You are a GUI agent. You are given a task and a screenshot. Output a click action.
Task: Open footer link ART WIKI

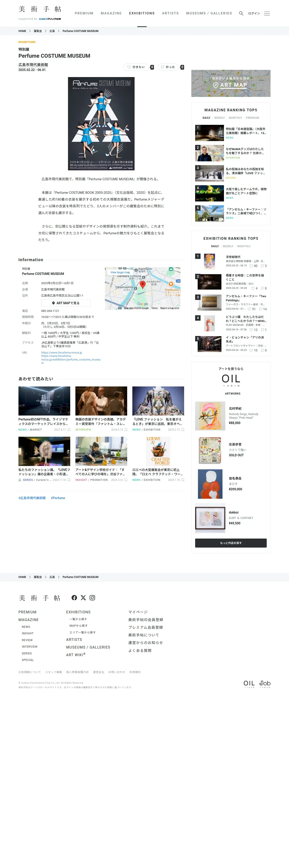coord(76,655)
